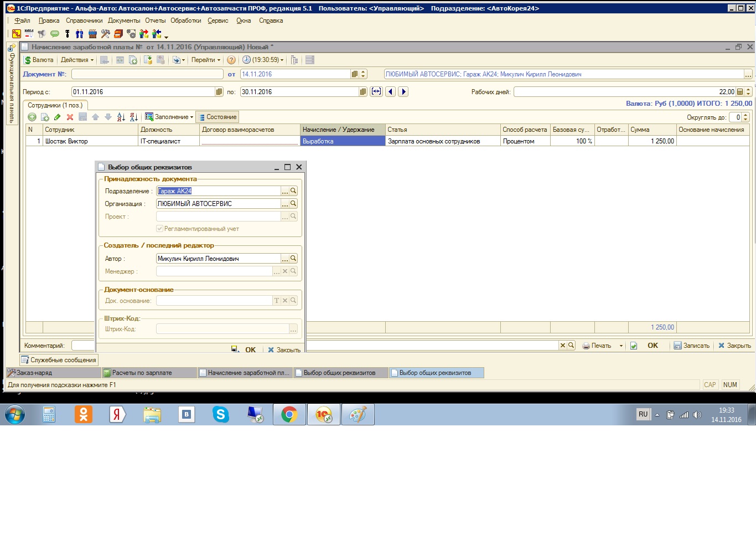This screenshot has width=756, height=535.
Task: Select the Выработка cell in the table
Action: point(343,141)
